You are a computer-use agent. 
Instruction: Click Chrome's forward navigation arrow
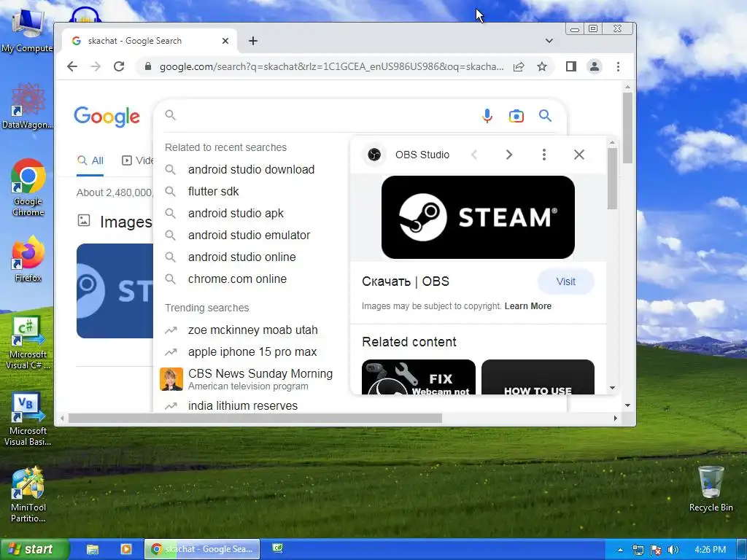click(96, 66)
